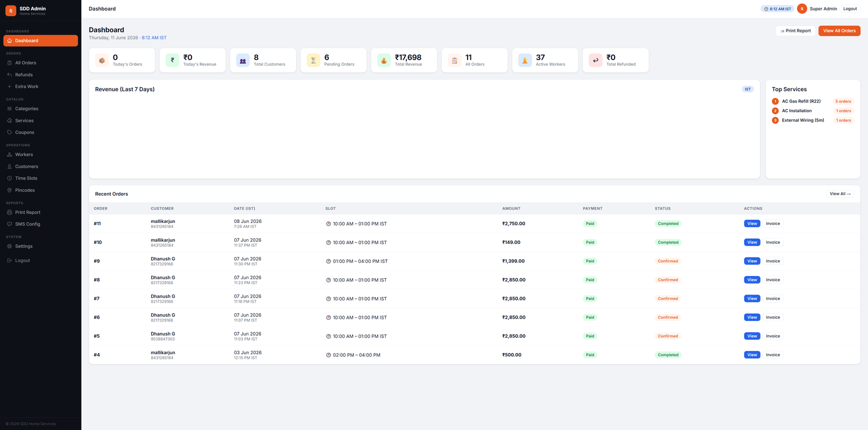
Task: Click the ₹1,399.00 amount cell
Action: click(513, 261)
